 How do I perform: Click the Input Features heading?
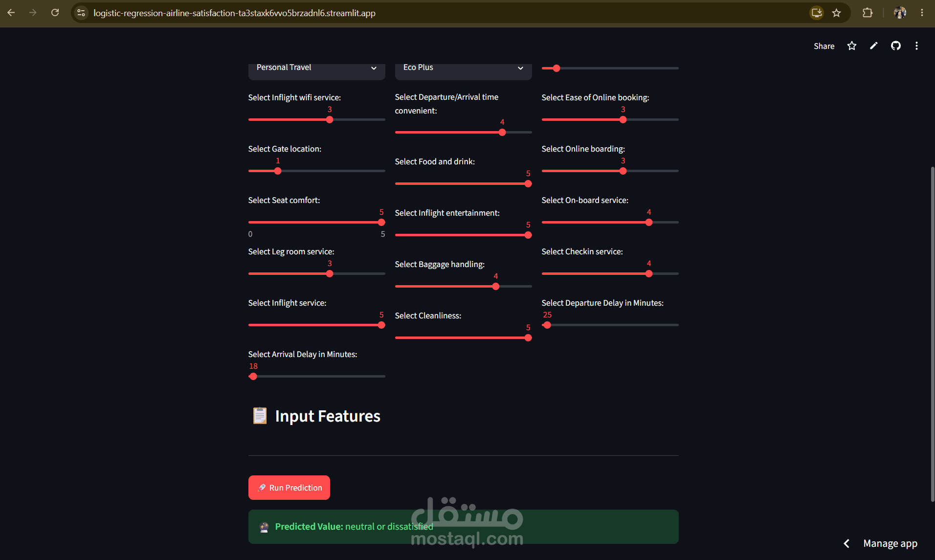(x=328, y=416)
